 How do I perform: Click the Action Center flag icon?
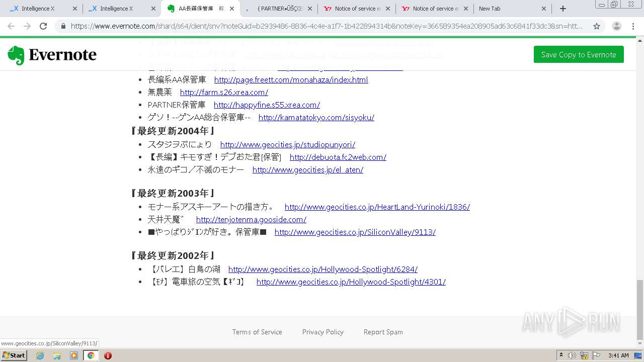pyautogui.click(x=596, y=355)
